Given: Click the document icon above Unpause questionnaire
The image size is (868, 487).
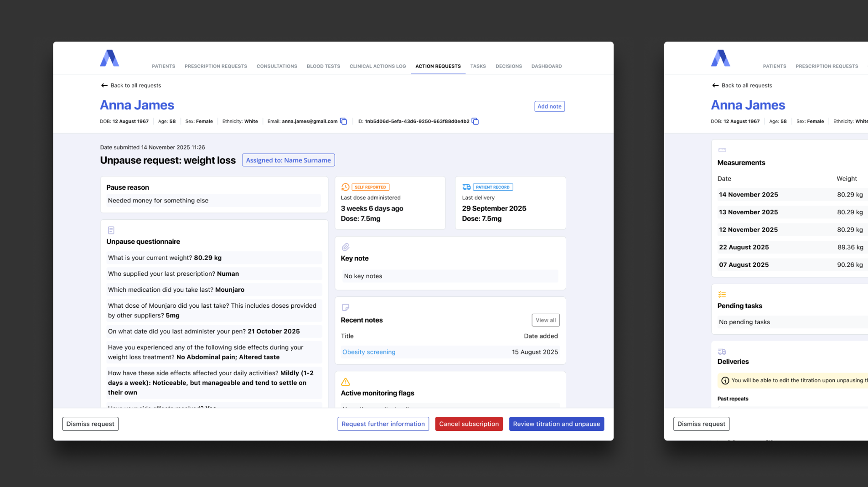Looking at the screenshot, I should click(111, 230).
